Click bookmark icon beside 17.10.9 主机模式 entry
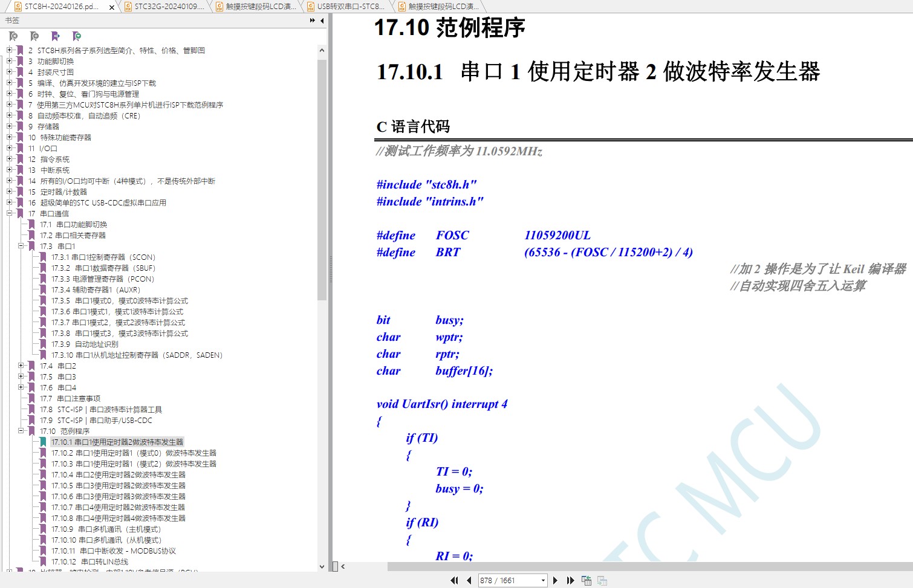Screen dimensions: 913x588 (43, 529)
